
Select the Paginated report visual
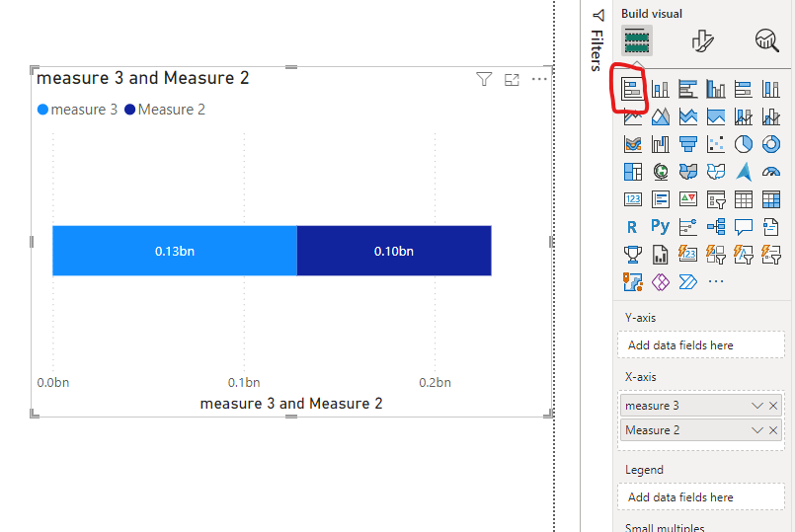point(660,255)
